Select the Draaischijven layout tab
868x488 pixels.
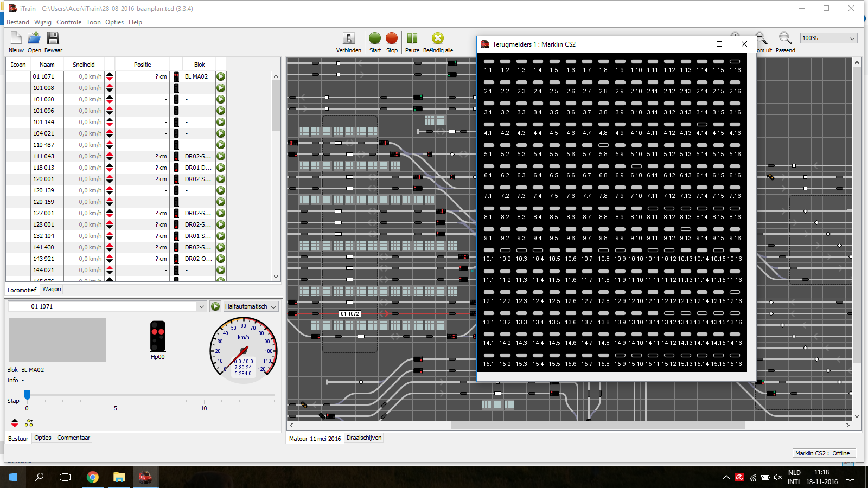point(364,438)
